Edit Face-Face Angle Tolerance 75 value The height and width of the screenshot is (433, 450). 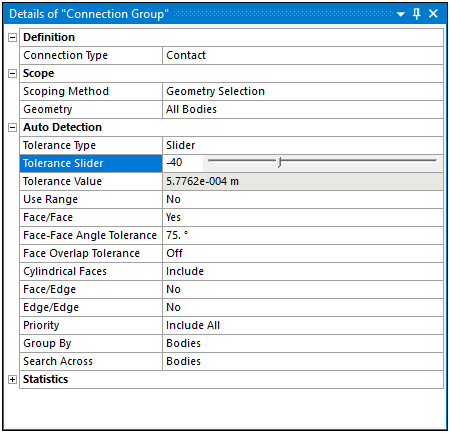pos(303,235)
